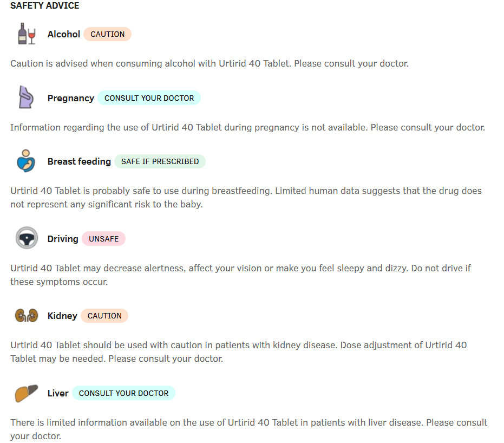Click the CAUTION badge beside Kidney
This screenshot has width=504, height=443.
pos(104,316)
